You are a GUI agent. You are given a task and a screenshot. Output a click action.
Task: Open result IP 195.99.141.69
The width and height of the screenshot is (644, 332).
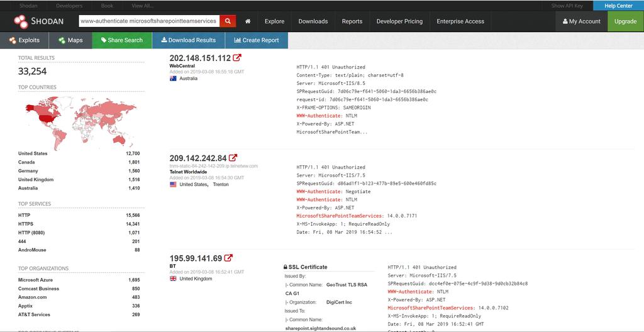coord(196,258)
